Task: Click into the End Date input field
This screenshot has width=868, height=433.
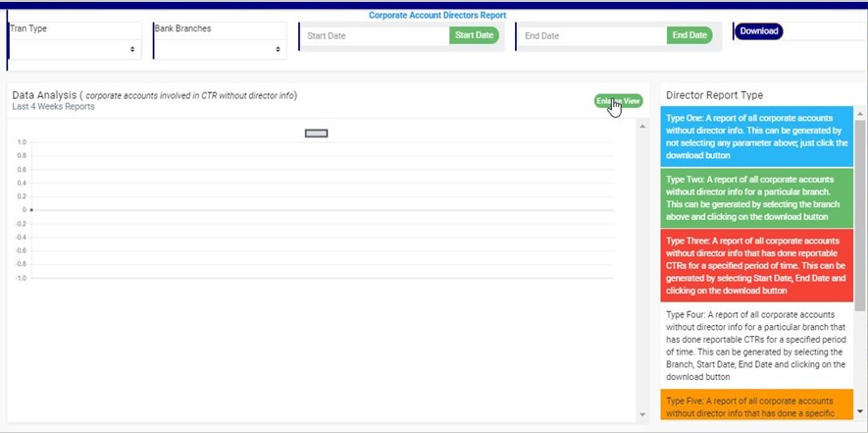Action: coord(592,35)
